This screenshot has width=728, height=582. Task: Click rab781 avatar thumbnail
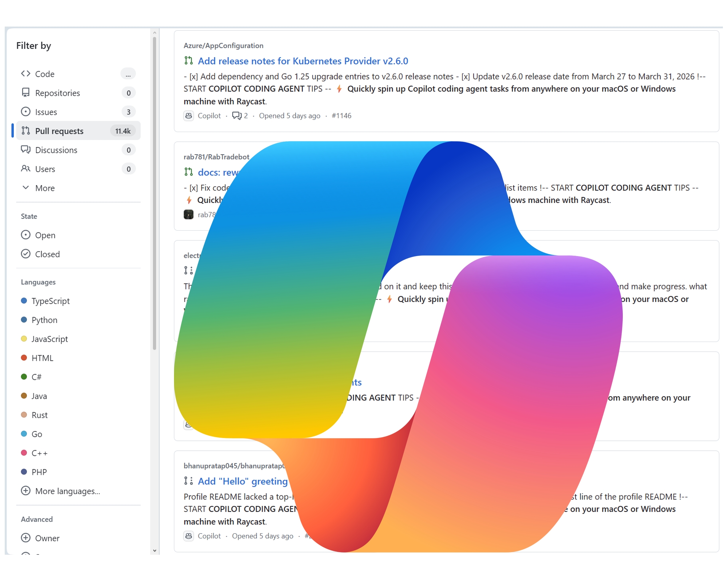point(189,215)
